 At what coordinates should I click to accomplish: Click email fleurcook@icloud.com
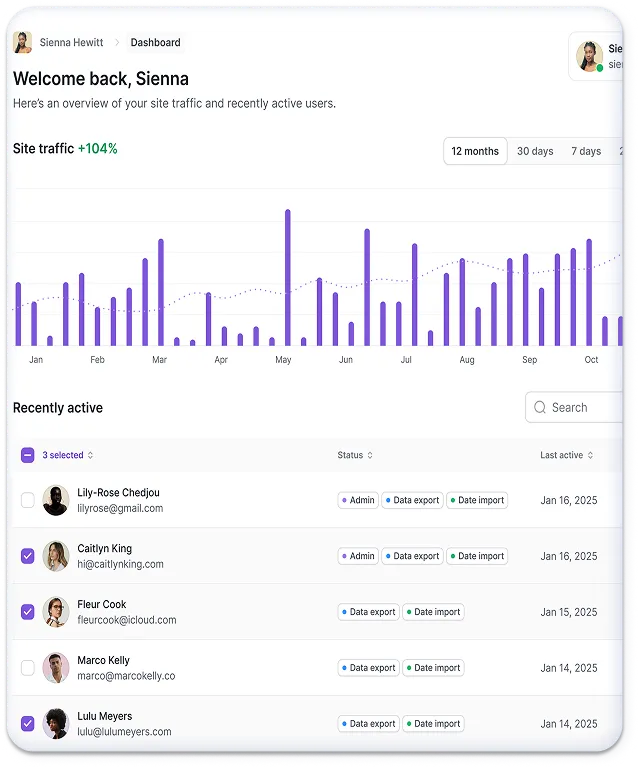tap(127, 620)
